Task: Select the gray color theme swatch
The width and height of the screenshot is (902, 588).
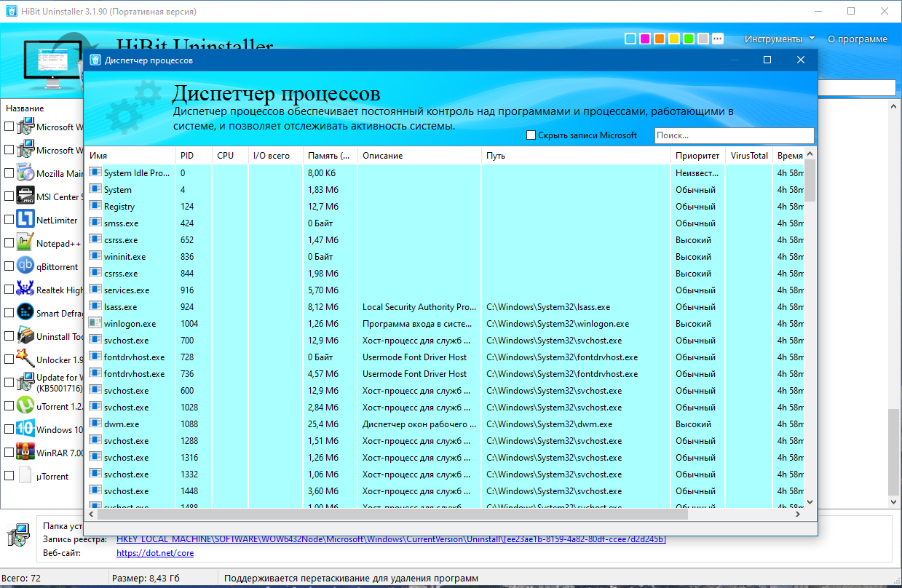Action: coord(703,39)
